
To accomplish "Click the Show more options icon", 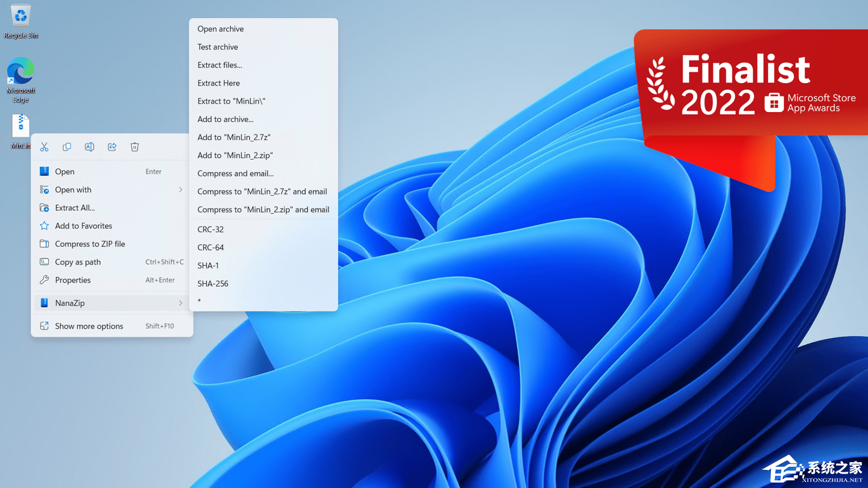I will (44, 326).
